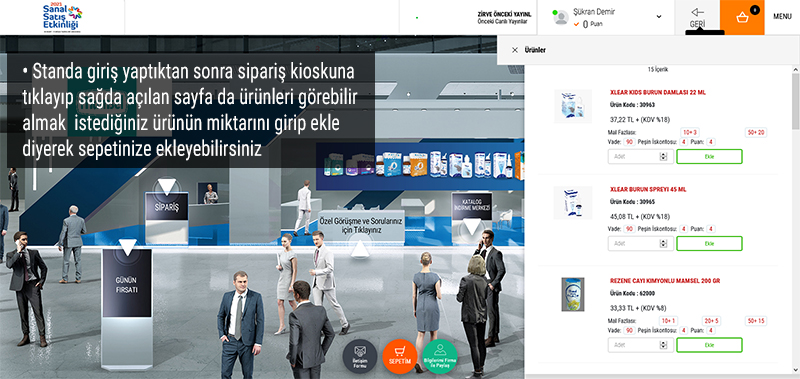The height and width of the screenshot is (379, 800).
Task: Click price 37,22 TL + (KDV %18)
Action: pyautogui.click(x=640, y=120)
